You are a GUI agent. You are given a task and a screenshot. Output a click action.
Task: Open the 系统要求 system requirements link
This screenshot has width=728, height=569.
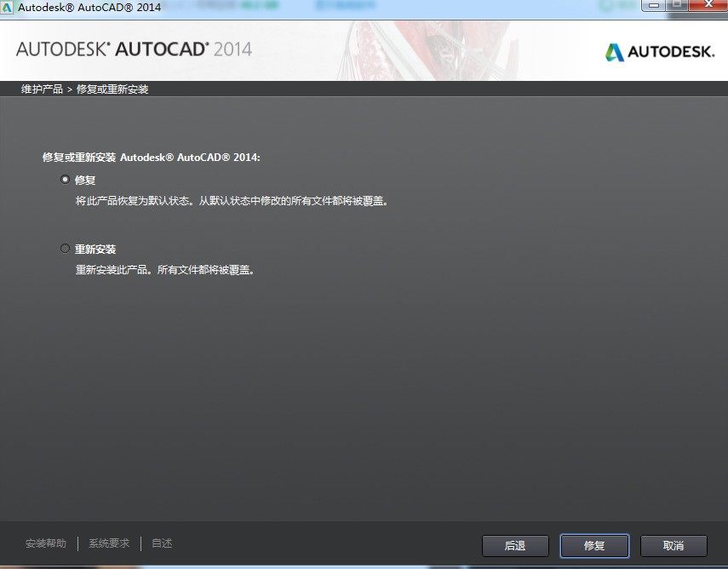(109, 543)
